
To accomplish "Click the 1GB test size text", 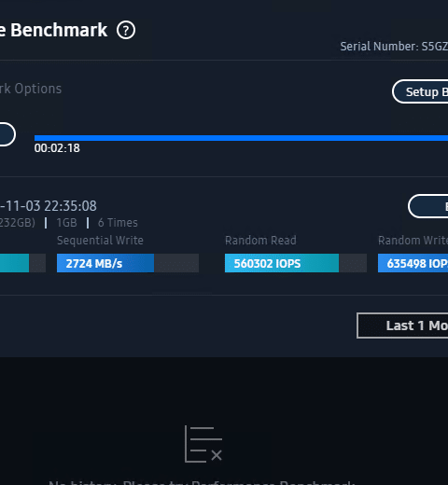I will pyautogui.click(x=66, y=223).
